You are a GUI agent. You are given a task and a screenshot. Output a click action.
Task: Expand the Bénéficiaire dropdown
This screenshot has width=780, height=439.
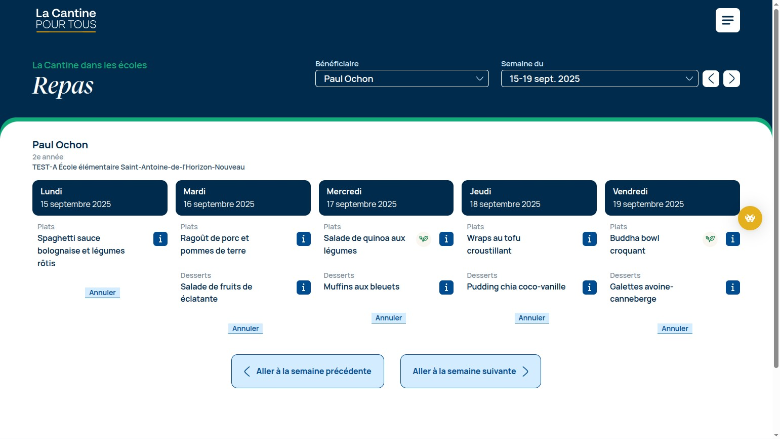point(402,79)
